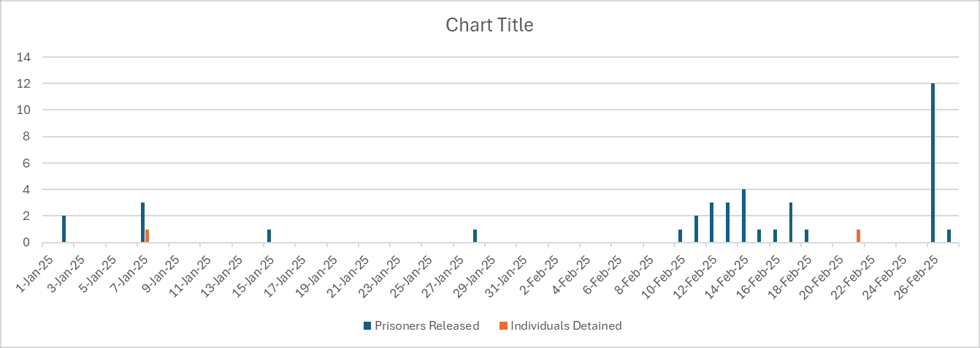The image size is (980, 348).
Task: Click the Chart Title text
Action: 489,26
